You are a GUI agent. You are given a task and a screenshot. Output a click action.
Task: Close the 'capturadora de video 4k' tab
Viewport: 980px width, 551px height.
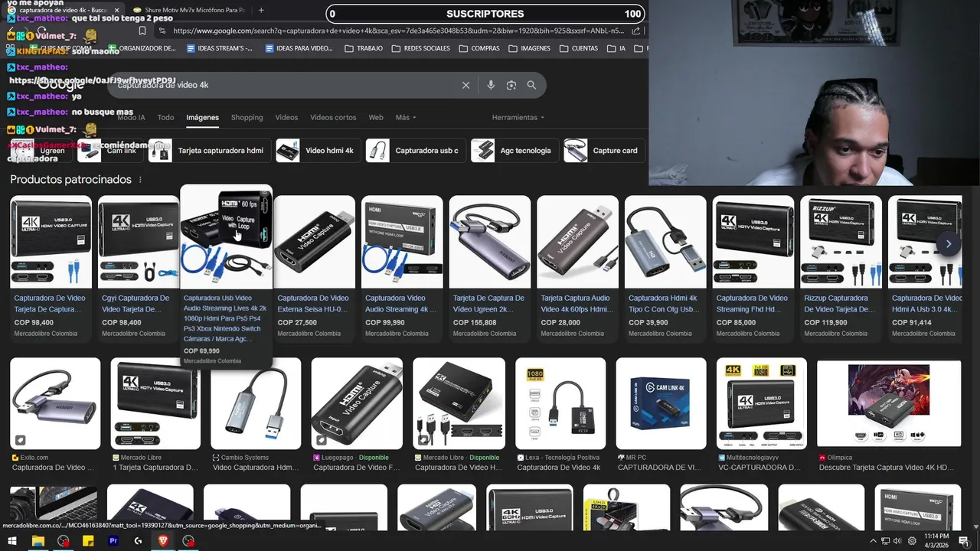pyautogui.click(x=116, y=10)
